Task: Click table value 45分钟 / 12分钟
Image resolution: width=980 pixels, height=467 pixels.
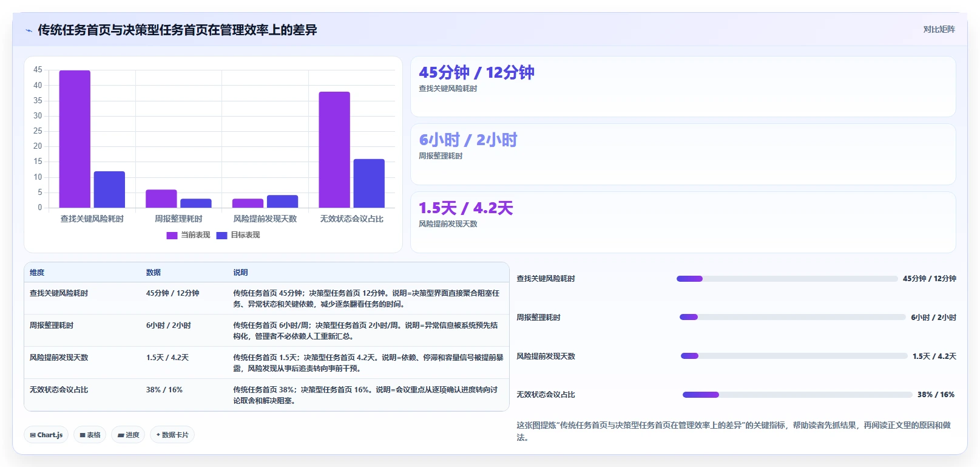Action: (x=172, y=293)
